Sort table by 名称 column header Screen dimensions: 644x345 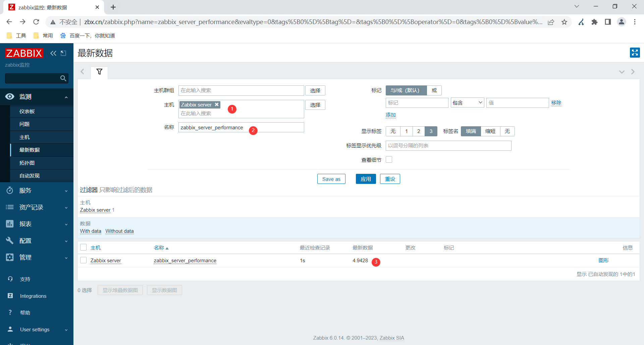click(161, 248)
